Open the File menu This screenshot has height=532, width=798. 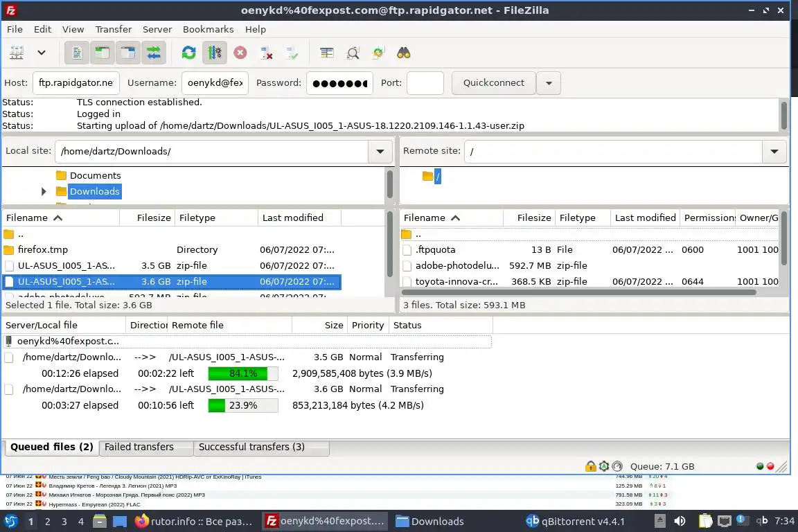pos(15,29)
